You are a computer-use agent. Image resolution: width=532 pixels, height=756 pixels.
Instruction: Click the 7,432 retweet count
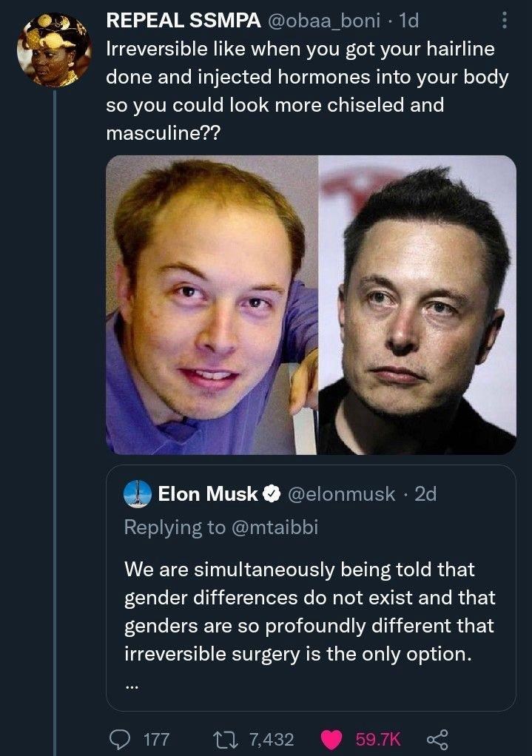point(272,739)
